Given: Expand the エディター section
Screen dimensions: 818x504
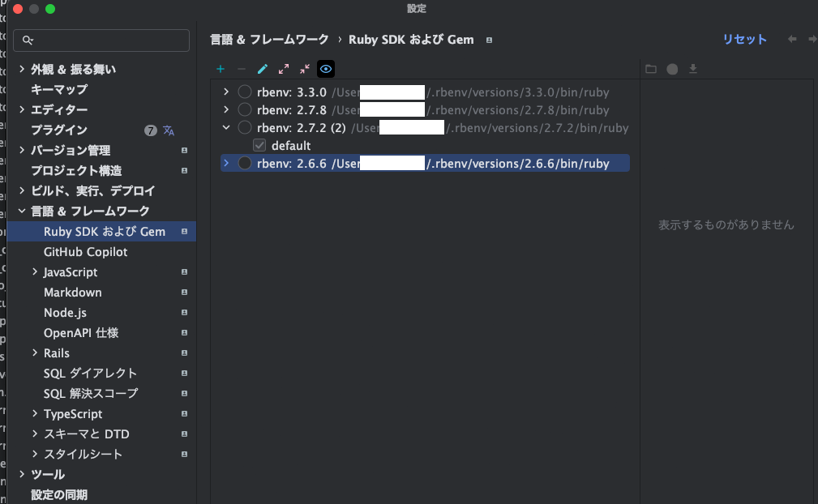Looking at the screenshot, I should tap(21, 109).
